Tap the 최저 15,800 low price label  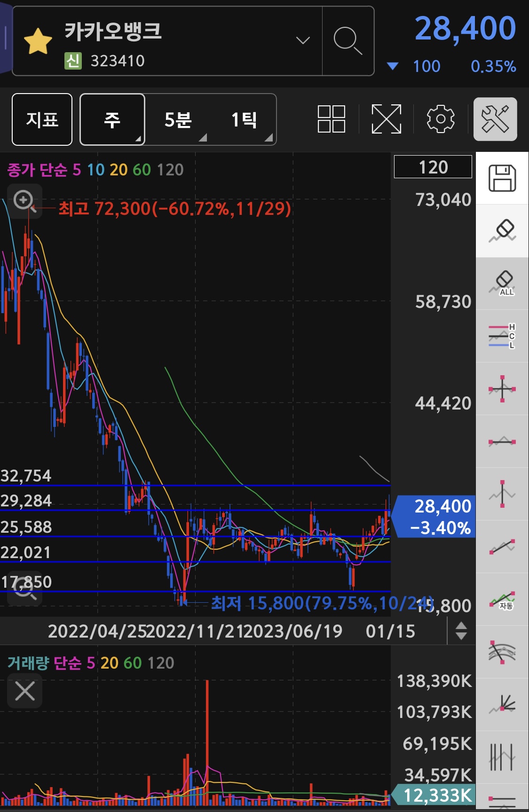pos(322,603)
